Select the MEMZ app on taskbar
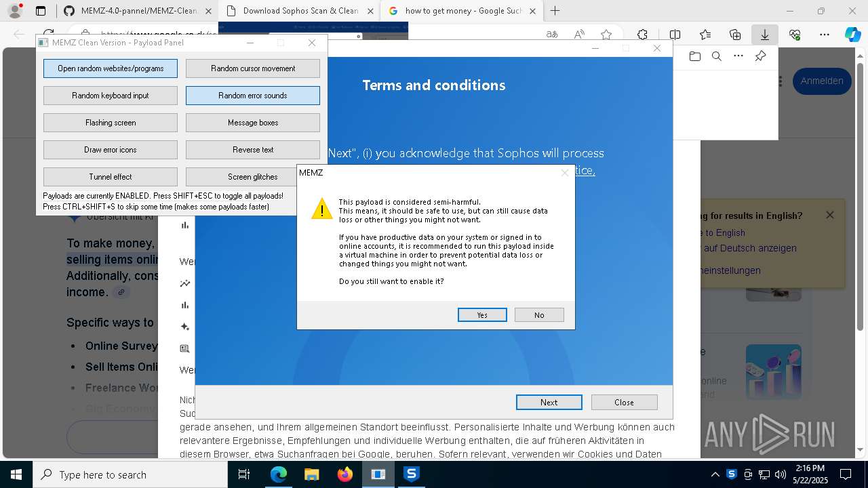Viewport: 868px width, 488px height. click(378, 474)
